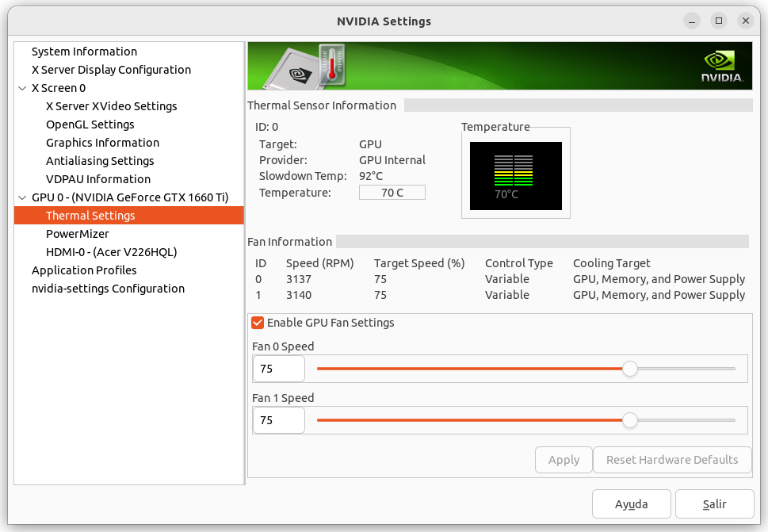Collapse the X Screen 0 tree node
The width and height of the screenshot is (768, 532).
pyautogui.click(x=22, y=88)
